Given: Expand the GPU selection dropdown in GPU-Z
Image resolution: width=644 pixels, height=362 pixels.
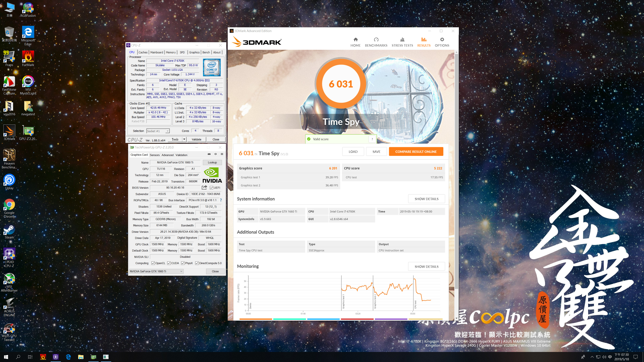Looking at the screenshot, I should pos(156,271).
